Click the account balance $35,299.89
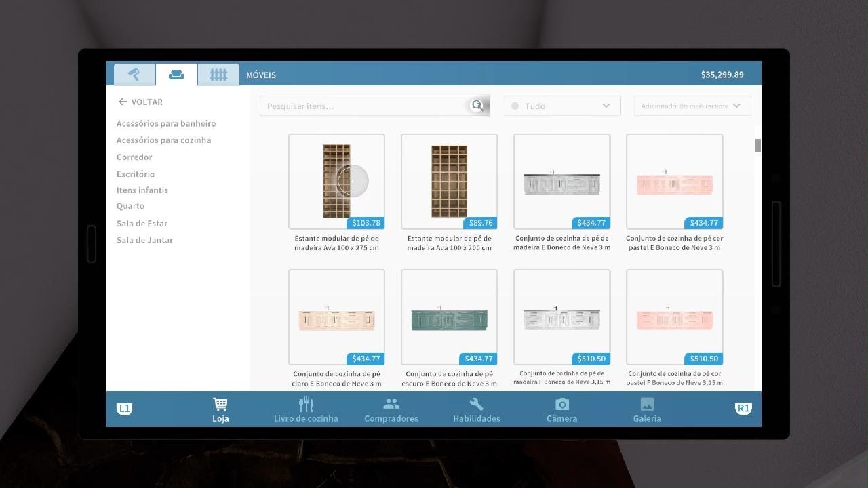The width and height of the screenshot is (868, 488). [722, 75]
